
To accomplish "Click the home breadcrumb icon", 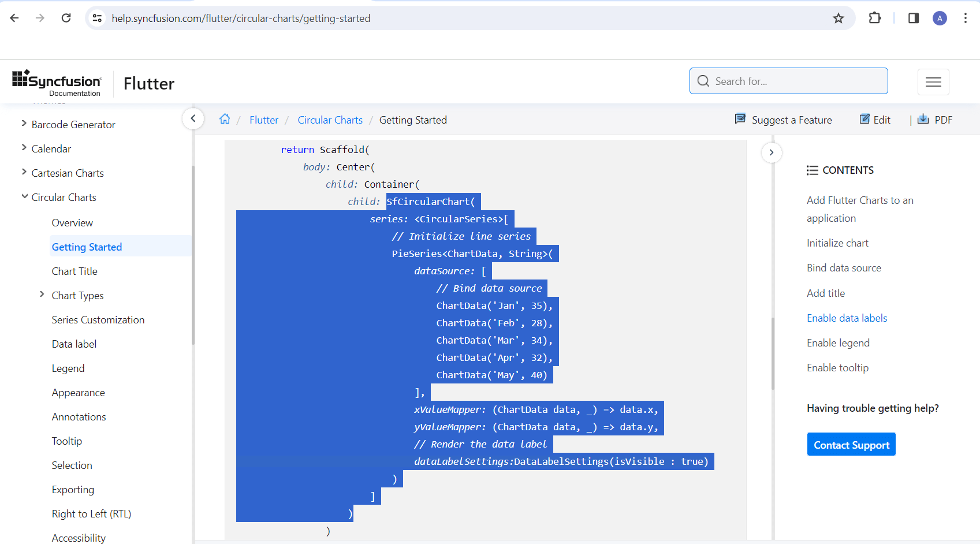I will (x=225, y=119).
